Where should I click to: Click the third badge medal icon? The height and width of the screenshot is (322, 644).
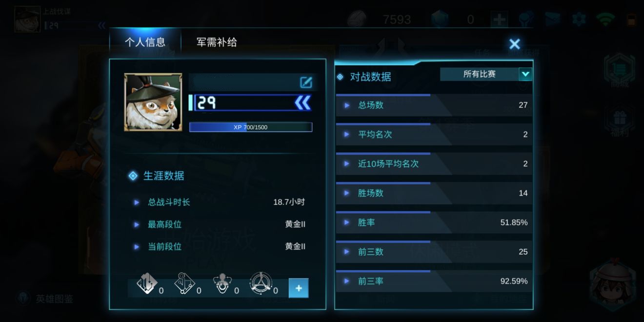click(x=222, y=283)
